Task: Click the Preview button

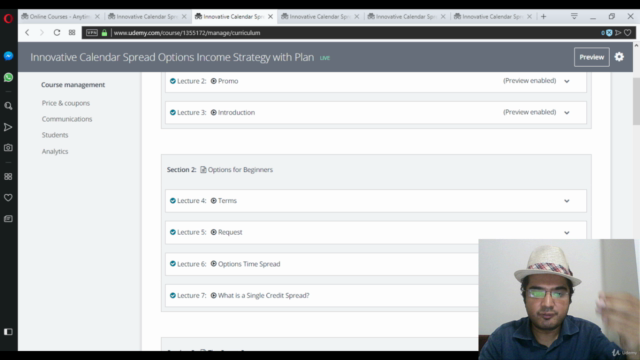Action: pos(591,57)
